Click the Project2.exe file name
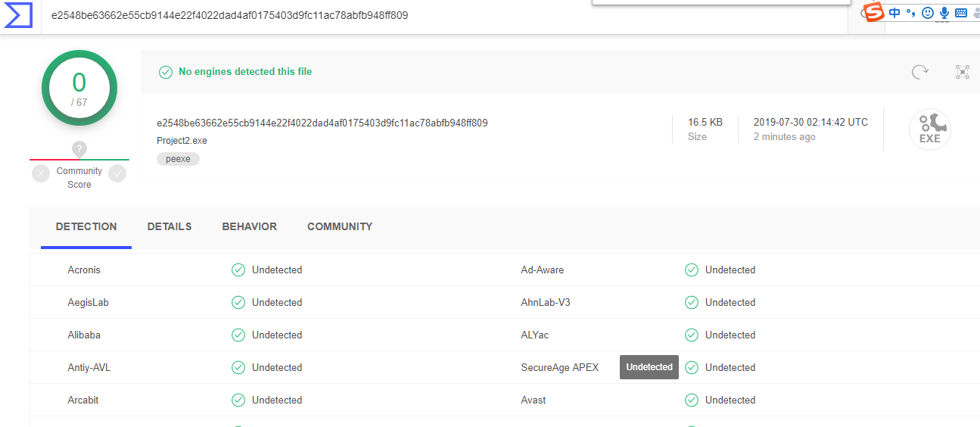The height and width of the screenshot is (427, 980). coord(182,141)
